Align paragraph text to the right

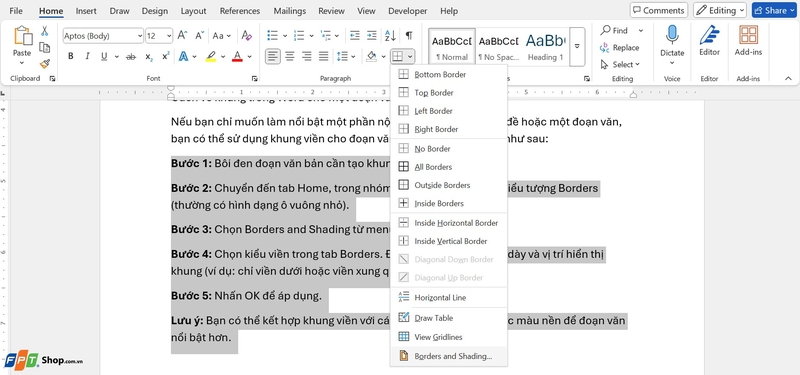click(x=307, y=56)
